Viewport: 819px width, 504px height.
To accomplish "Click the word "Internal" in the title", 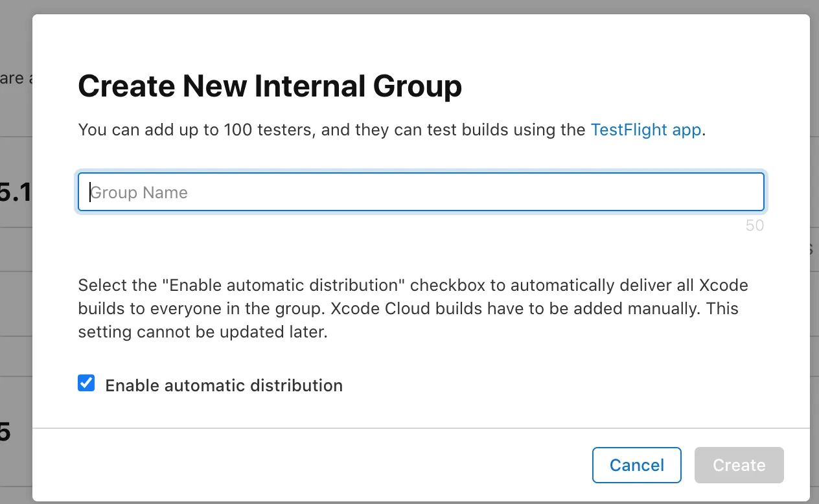I will [x=313, y=86].
